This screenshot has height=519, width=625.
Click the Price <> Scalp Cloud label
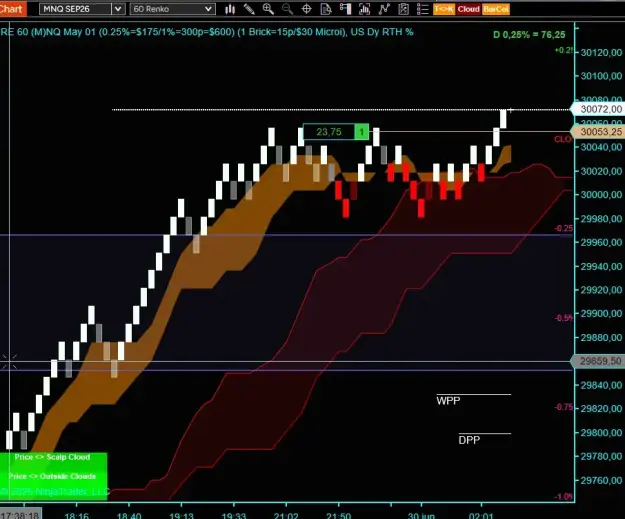(52, 457)
